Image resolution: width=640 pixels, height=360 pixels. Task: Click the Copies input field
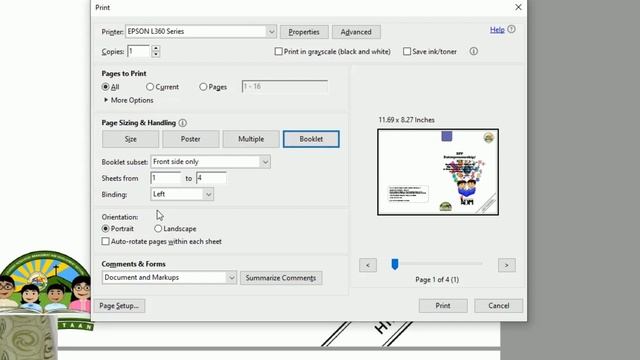pyautogui.click(x=139, y=51)
